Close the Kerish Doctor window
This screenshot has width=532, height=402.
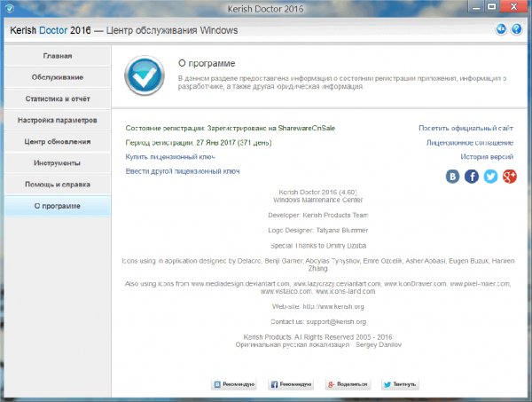(x=513, y=6)
